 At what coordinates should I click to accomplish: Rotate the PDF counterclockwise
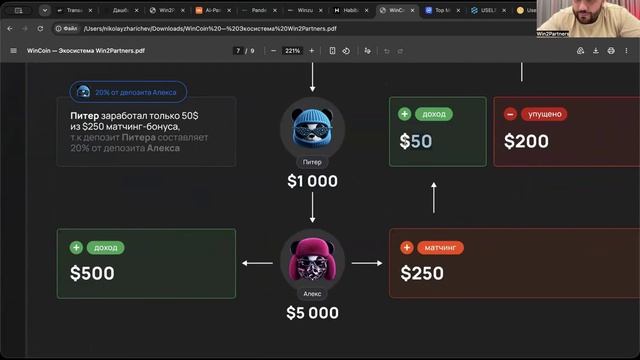[x=346, y=51]
